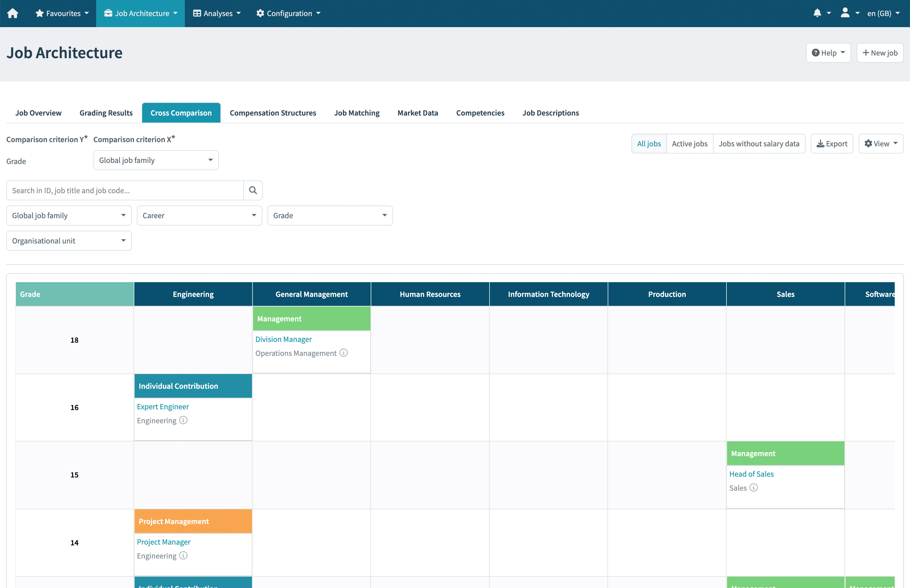
Task: Click the Information Technology column header
Action: (x=548, y=294)
